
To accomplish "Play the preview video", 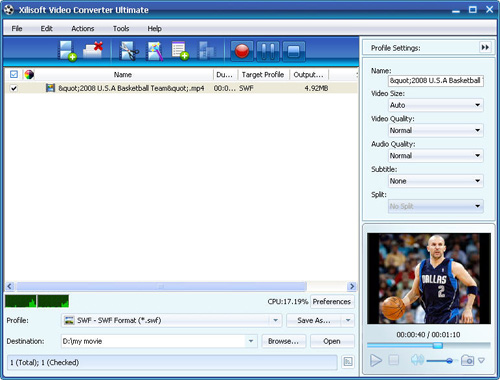I will point(376,360).
